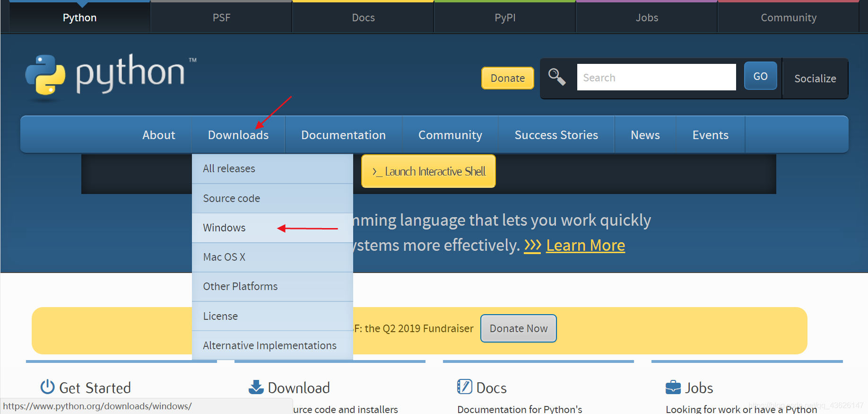The width and height of the screenshot is (868, 414).
Task: Open the Community top tab
Action: [789, 18]
